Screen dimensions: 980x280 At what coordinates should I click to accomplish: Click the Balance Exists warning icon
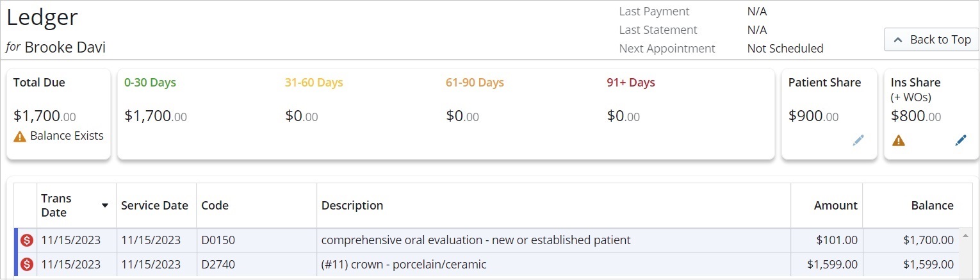coord(20,136)
